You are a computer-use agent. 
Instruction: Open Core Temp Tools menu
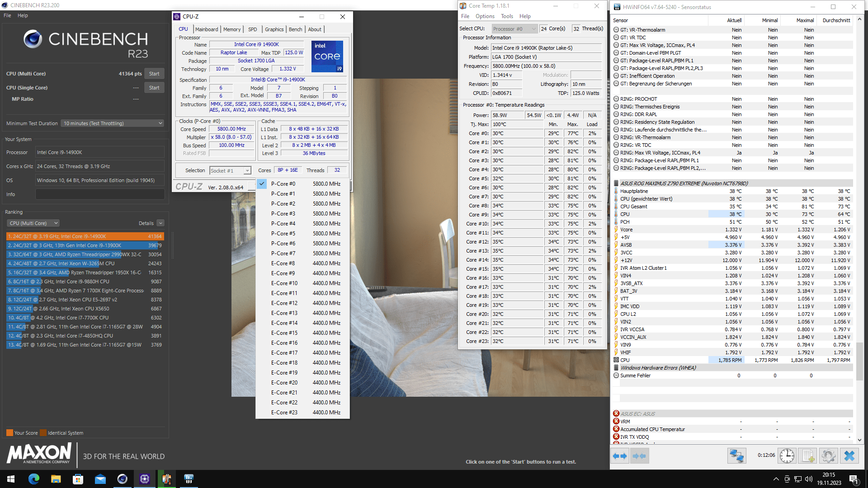[x=507, y=16]
